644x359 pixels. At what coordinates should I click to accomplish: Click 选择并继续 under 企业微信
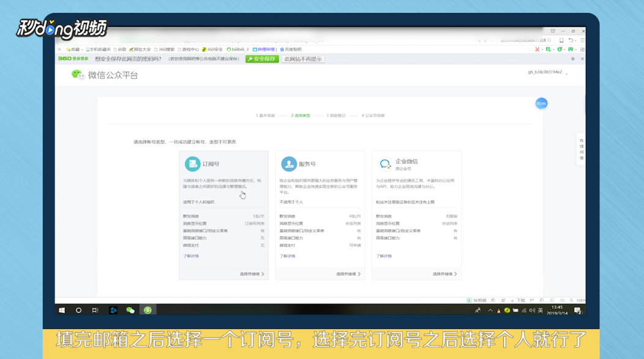click(444, 274)
